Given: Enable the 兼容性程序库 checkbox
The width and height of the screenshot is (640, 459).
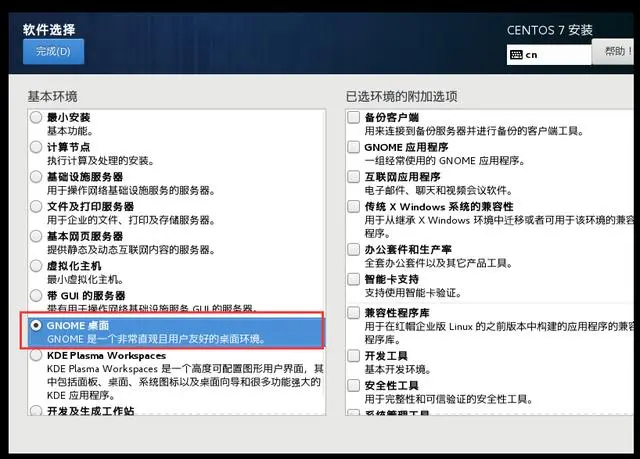Looking at the screenshot, I should click(x=353, y=313).
